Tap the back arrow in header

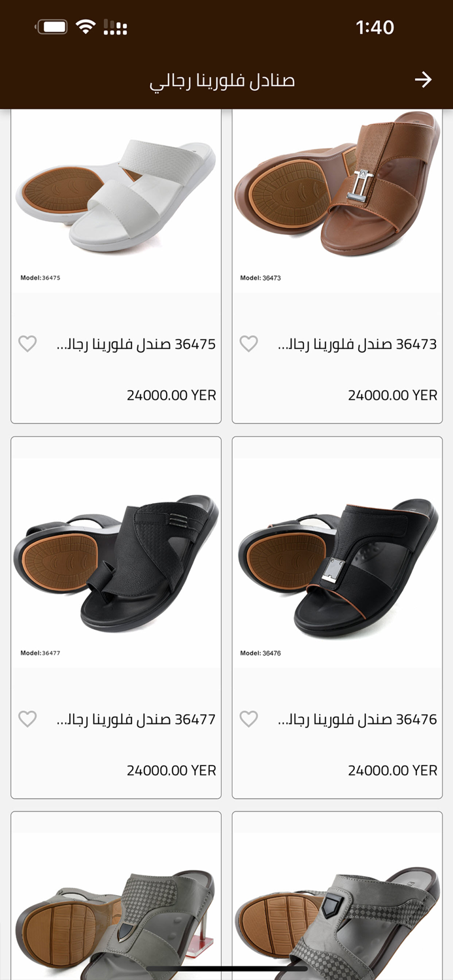tap(423, 80)
